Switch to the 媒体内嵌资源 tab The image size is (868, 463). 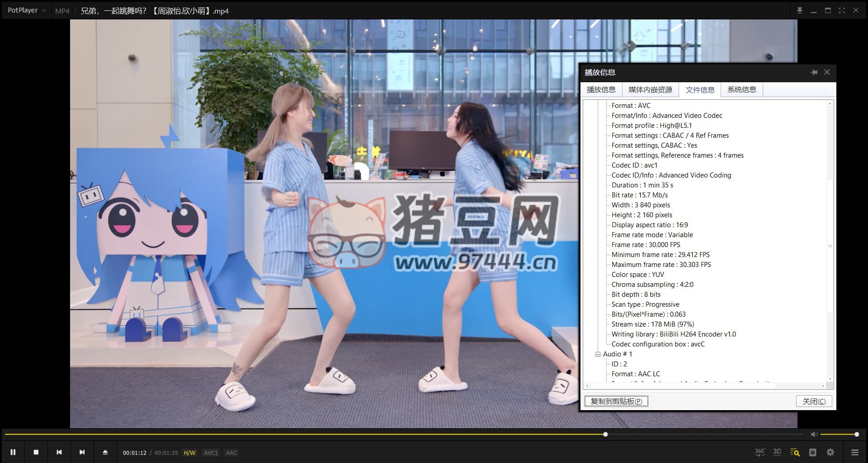650,89
